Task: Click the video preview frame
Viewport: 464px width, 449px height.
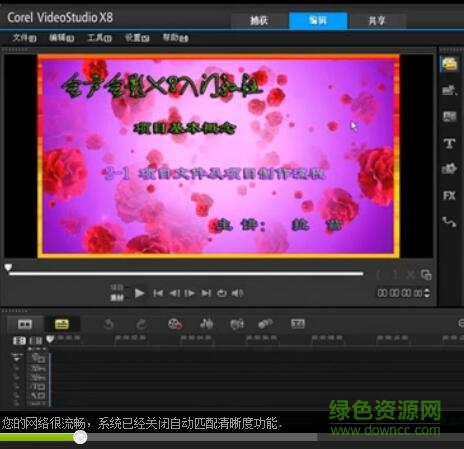Action: tap(219, 156)
